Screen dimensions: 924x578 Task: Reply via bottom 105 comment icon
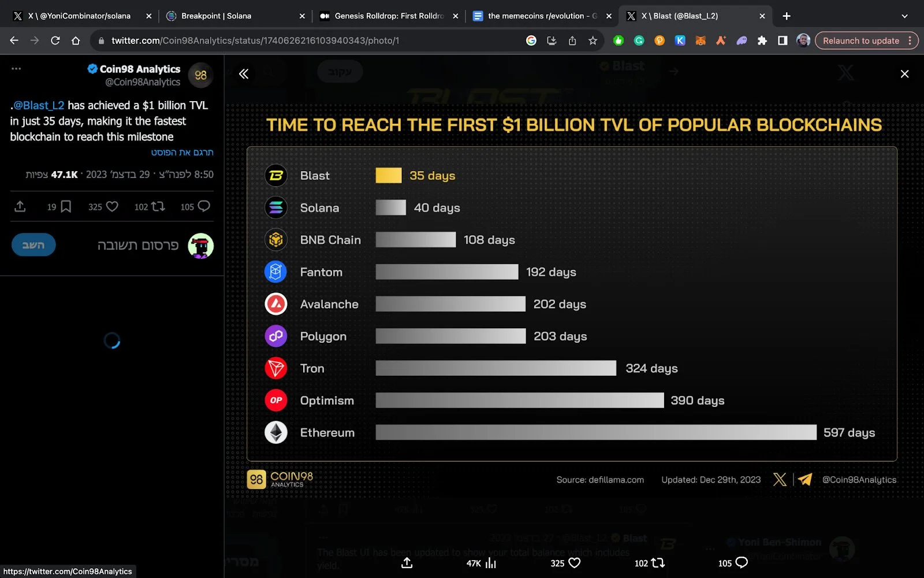pyautogui.click(x=742, y=562)
